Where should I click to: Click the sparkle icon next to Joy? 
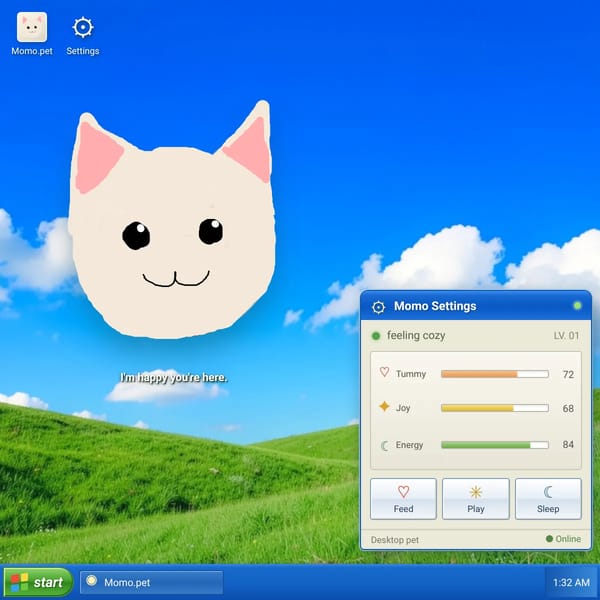384,406
